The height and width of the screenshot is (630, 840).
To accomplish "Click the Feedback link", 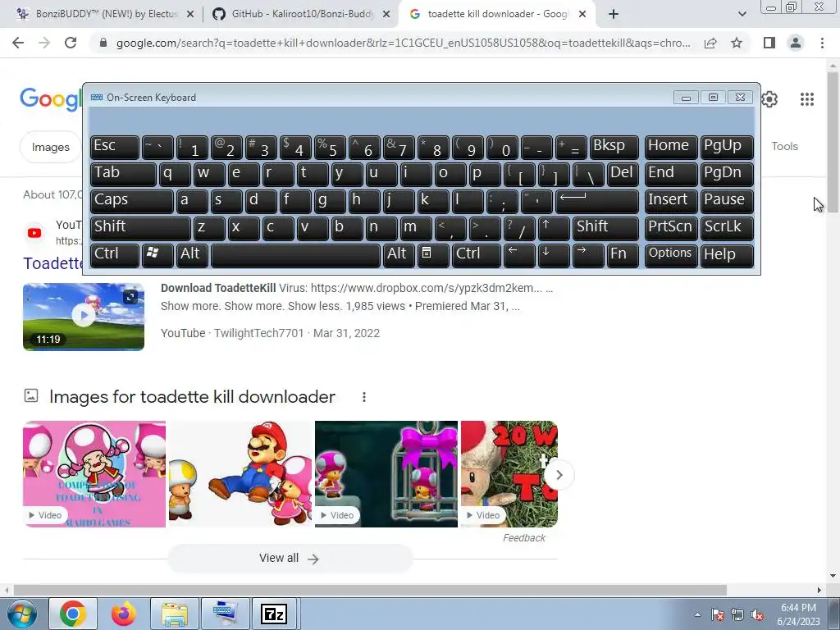I will (x=524, y=538).
